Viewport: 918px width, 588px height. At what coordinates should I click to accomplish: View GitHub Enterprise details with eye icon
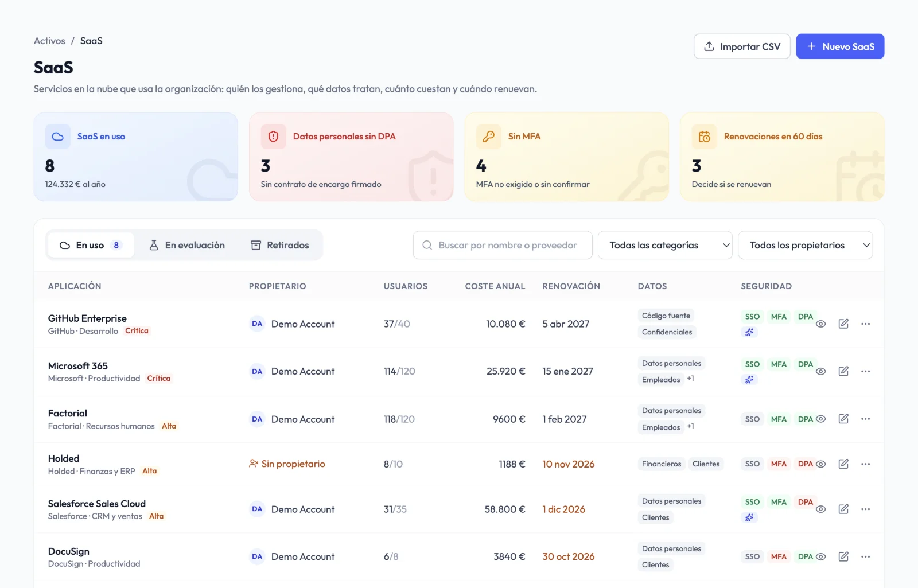point(821,324)
